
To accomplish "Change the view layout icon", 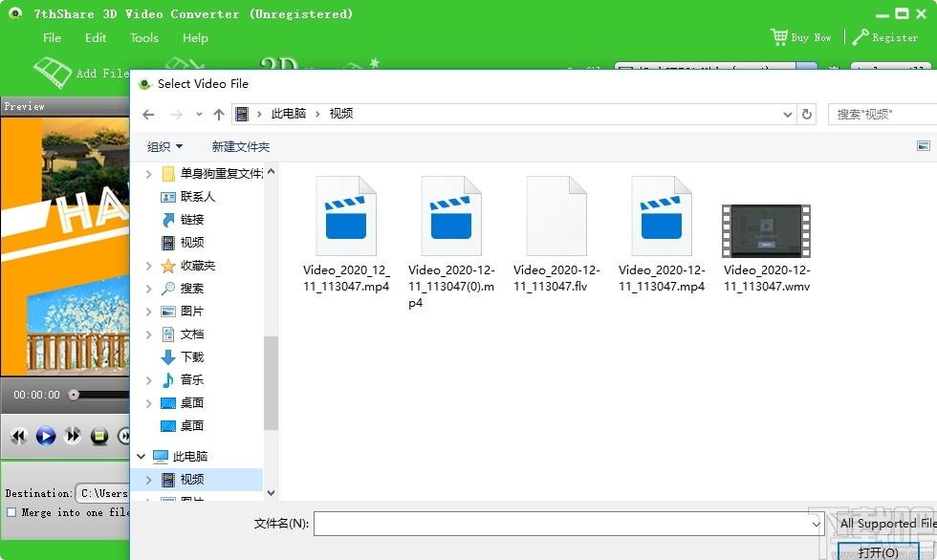I will pyautogui.click(x=924, y=145).
